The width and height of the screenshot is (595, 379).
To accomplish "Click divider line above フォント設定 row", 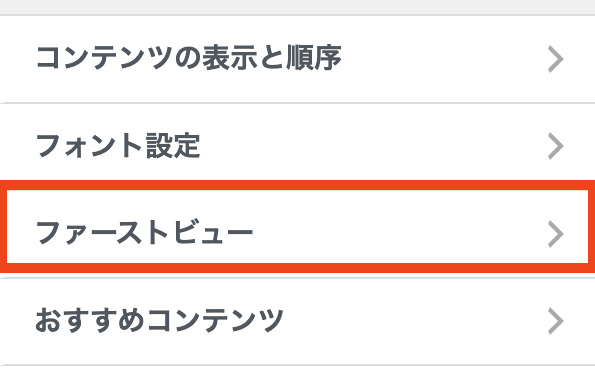I will tap(298, 103).
